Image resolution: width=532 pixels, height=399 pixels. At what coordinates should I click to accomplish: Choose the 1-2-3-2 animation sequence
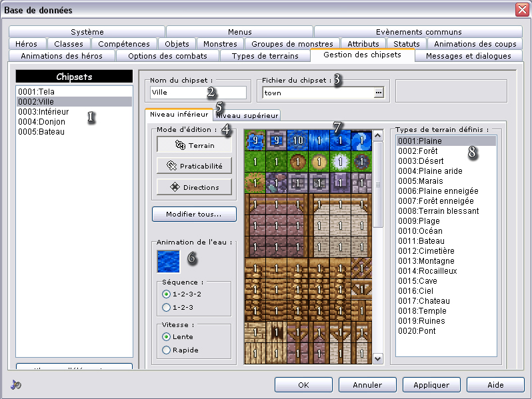166,294
